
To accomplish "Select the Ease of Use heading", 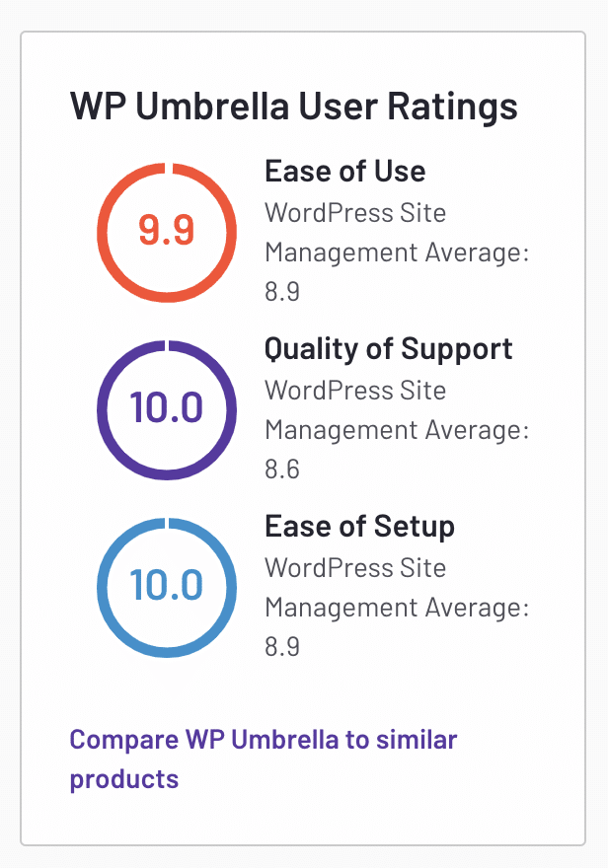I will pos(345,171).
